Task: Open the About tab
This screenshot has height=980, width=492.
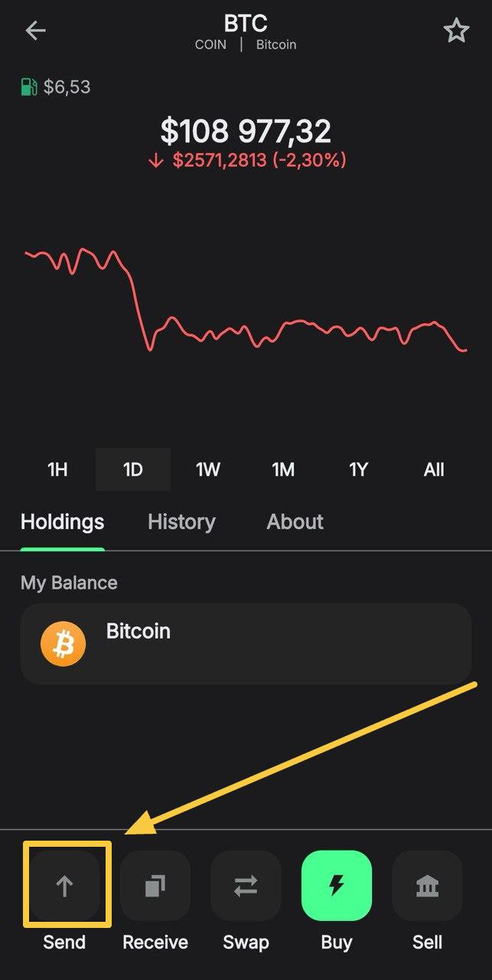Action: 295,522
